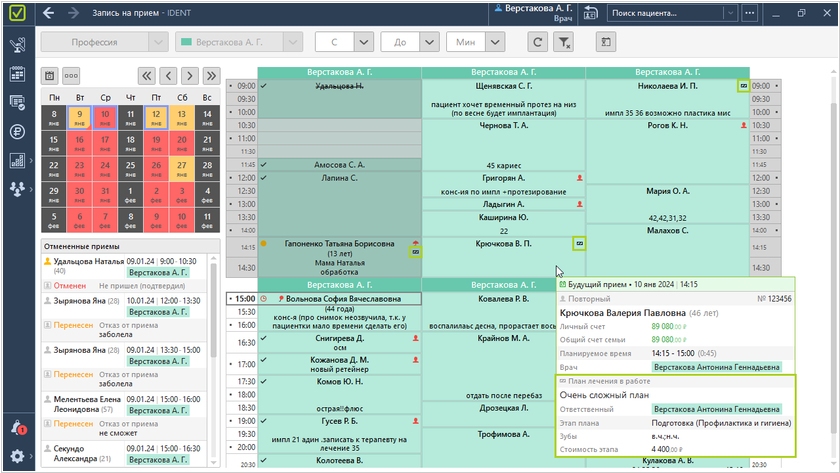Expand the Профессия dropdown
This screenshot has width=840, height=473.
pyautogui.click(x=157, y=42)
